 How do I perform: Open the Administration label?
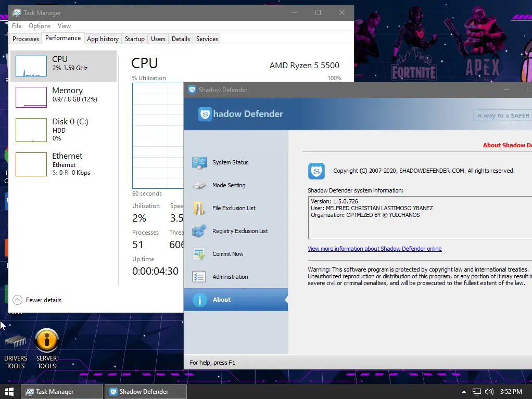(x=230, y=277)
